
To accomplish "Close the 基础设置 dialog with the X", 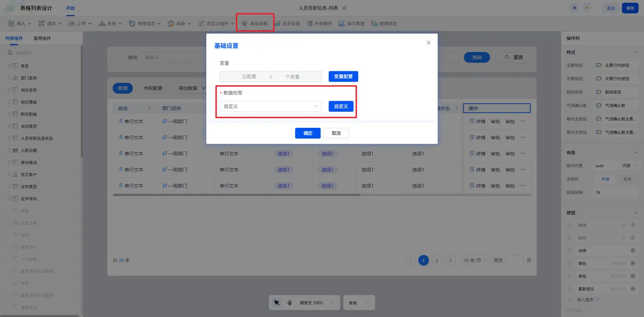I will [x=428, y=43].
